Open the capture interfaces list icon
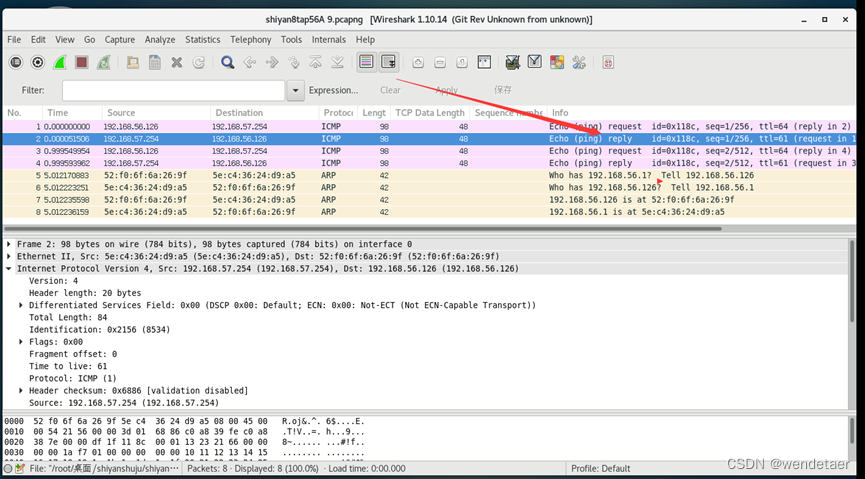Screen dimensions: 865x479 [16, 62]
